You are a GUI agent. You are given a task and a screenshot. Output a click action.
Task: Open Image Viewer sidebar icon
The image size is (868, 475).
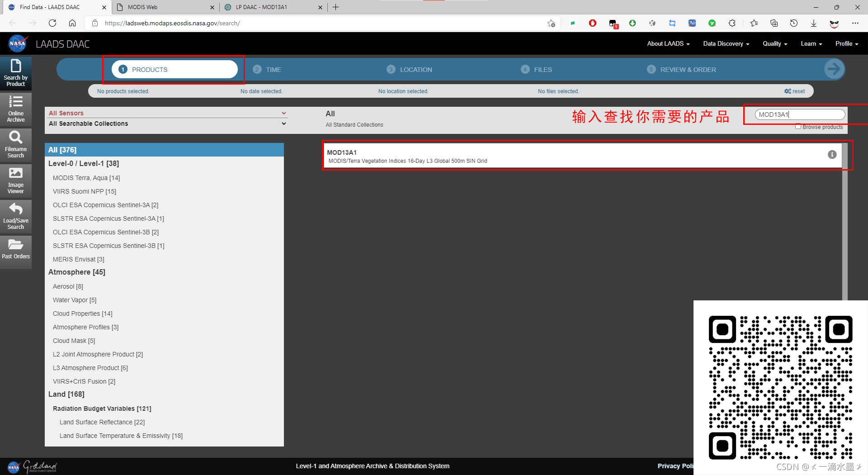tap(16, 180)
